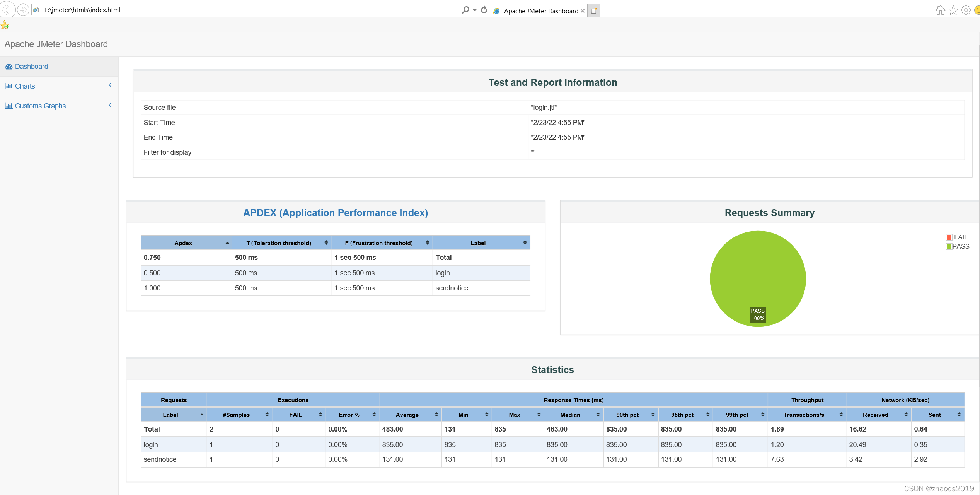
Task: Click the browser forward arrow button
Action: [x=23, y=10]
